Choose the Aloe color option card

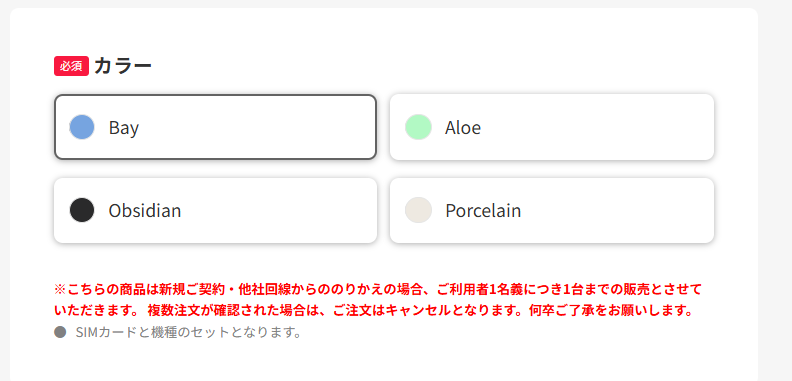pos(552,127)
